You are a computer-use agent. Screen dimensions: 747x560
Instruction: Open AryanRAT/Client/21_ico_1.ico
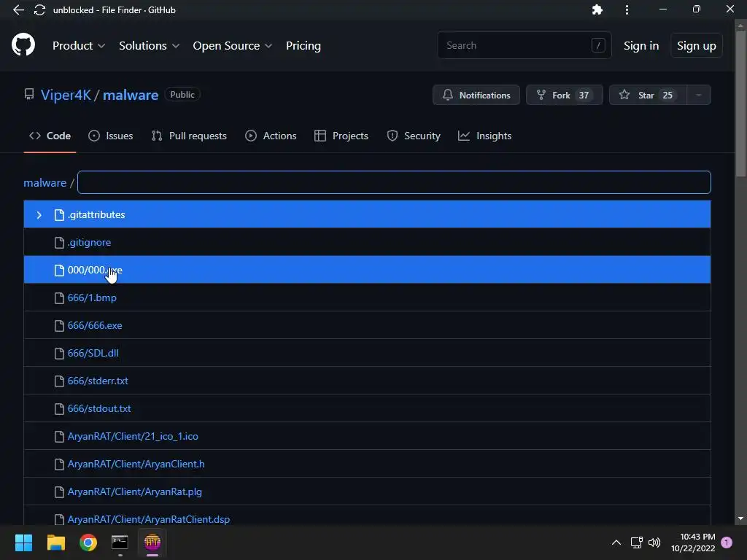coord(133,436)
